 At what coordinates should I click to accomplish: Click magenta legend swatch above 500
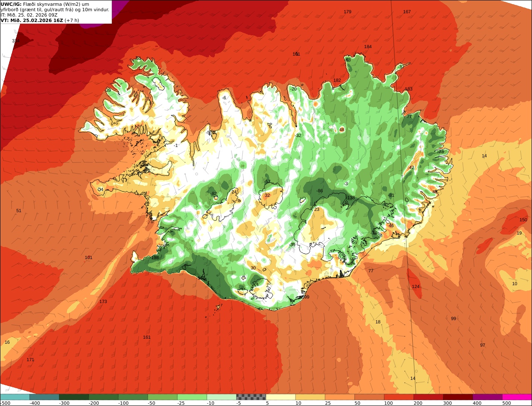tap(517, 397)
